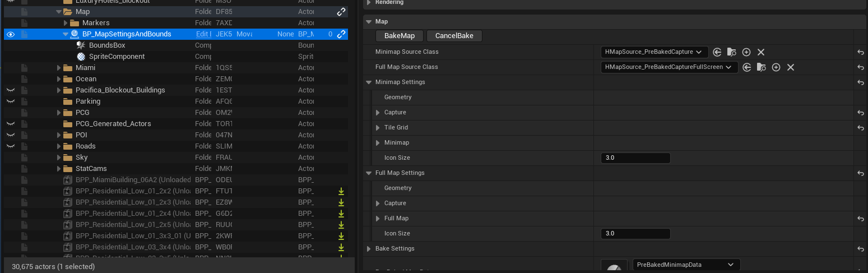The image size is (868, 273).
Task: Load the BPP_Residential_Low_01_2x5 unloaded actor
Action: tap(341, 225)
